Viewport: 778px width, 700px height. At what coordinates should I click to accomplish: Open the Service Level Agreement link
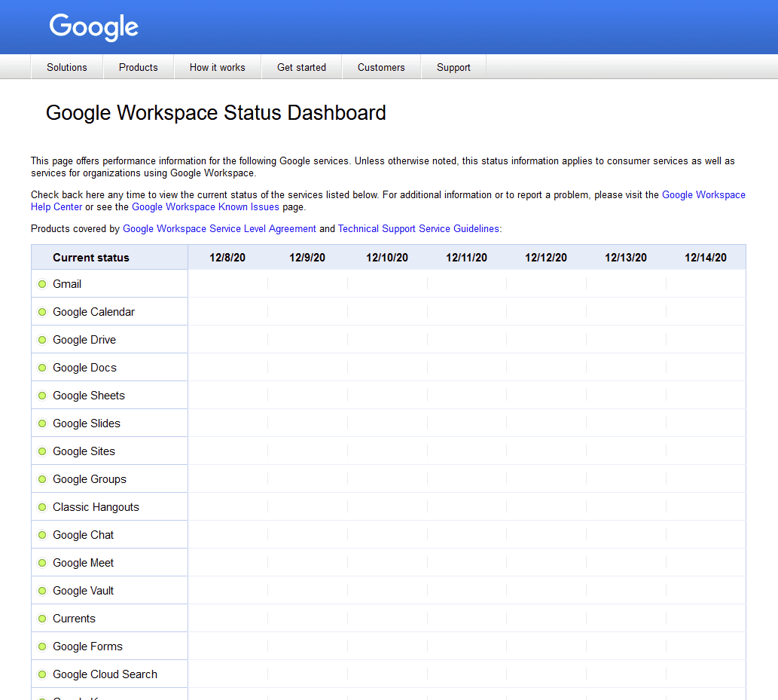click(x=219, y=228)
